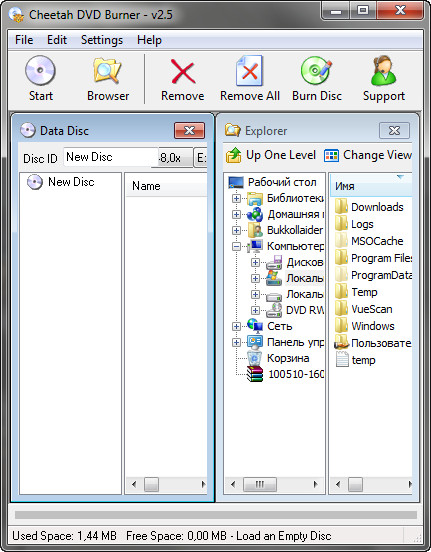Viewport: 431px width, 552px height.
Task: Select the Windows folder row
Action: [364, 326]
